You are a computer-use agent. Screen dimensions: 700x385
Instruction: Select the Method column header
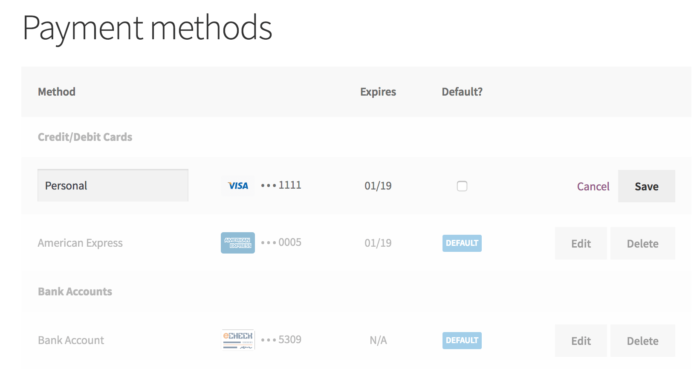(x=57, y=92)
